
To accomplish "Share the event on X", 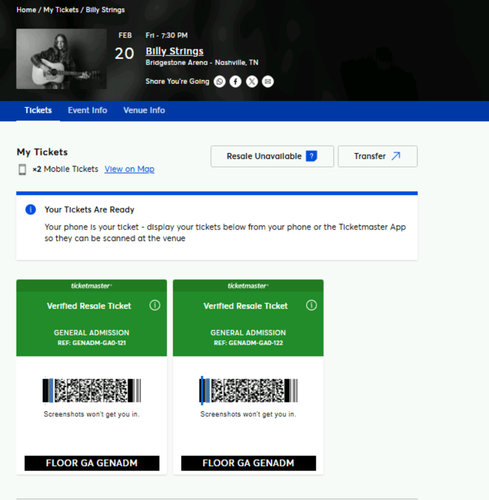I will click(252, 81).
